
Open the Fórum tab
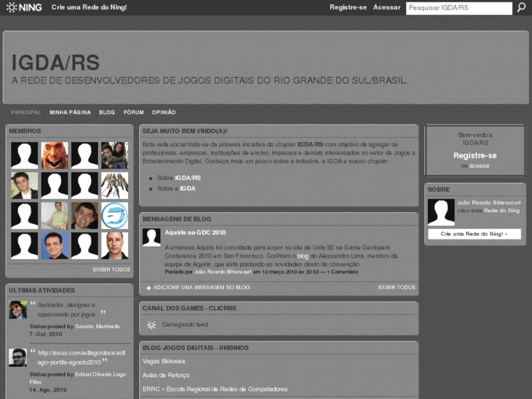pyautogui.click(x=134, y=113)
